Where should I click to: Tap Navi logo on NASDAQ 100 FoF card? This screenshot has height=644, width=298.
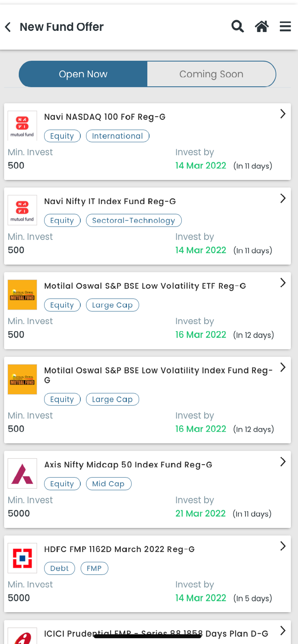(22, 126)
